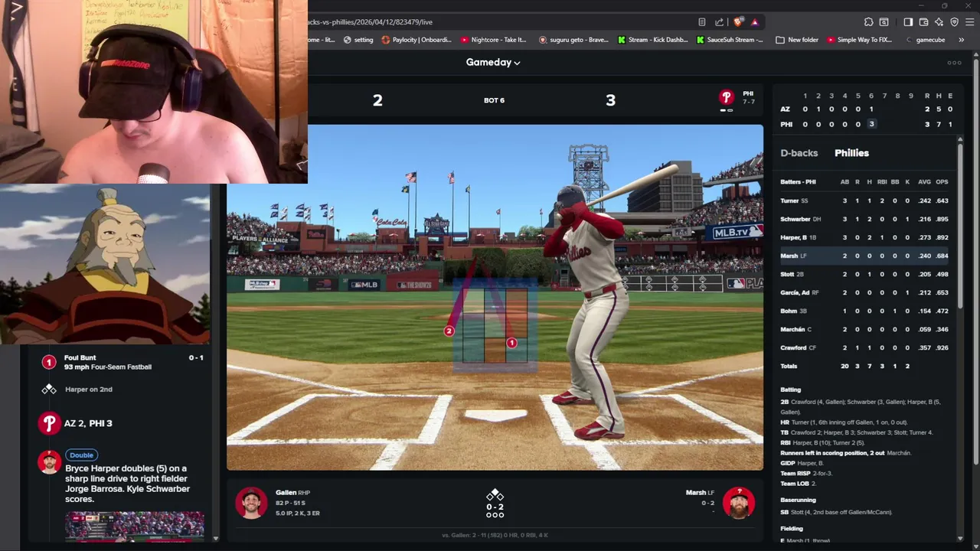Click the AVG column header

[x=924, y=182]
